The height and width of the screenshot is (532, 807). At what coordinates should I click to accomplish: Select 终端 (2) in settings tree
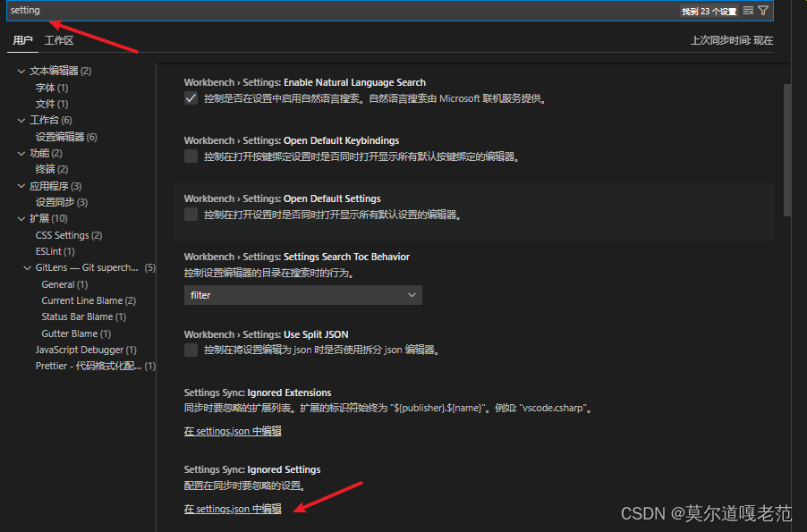pyautogui.click(x=52, y=169)
